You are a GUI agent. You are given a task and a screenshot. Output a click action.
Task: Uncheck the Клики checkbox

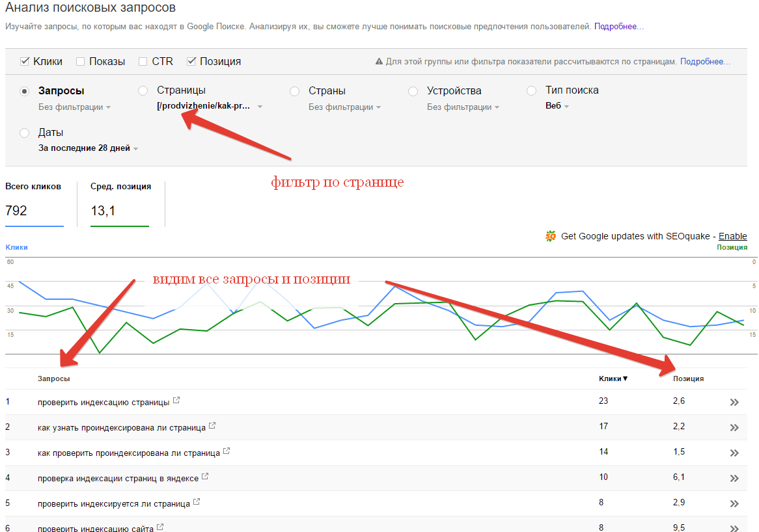click(x=25, y=61)
